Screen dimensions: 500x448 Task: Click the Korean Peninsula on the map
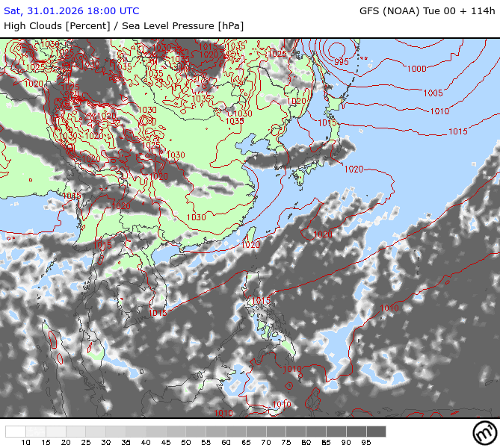274,149
